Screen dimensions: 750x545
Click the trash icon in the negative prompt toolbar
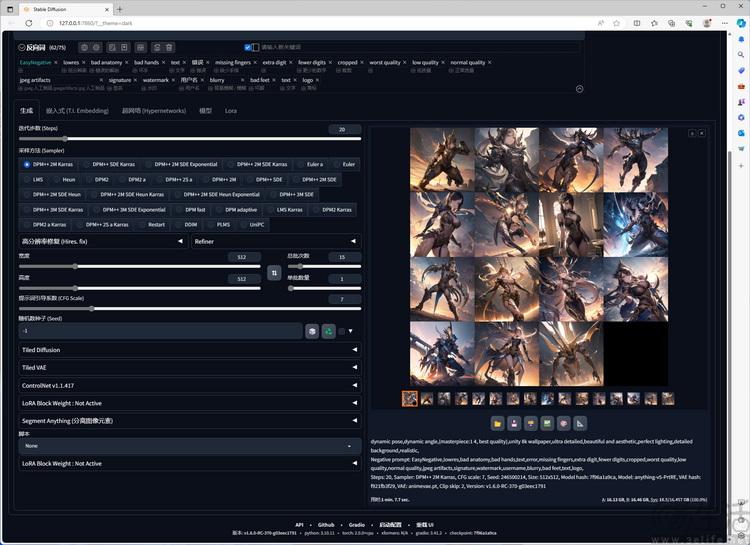coord(169,47)
